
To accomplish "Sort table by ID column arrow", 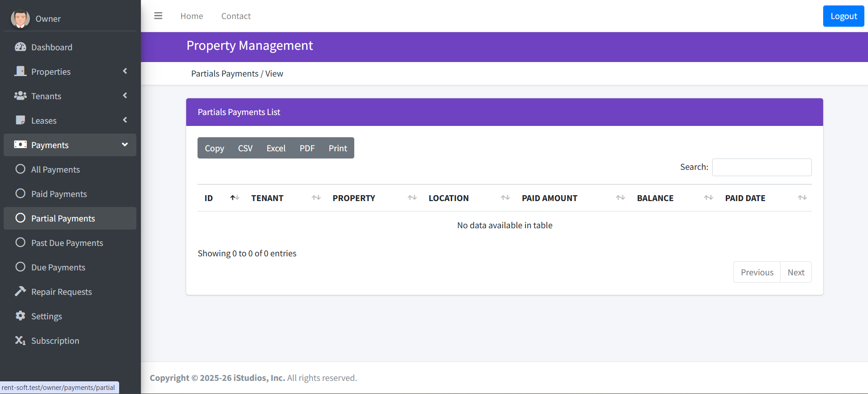I will click(x=234, y=198).
